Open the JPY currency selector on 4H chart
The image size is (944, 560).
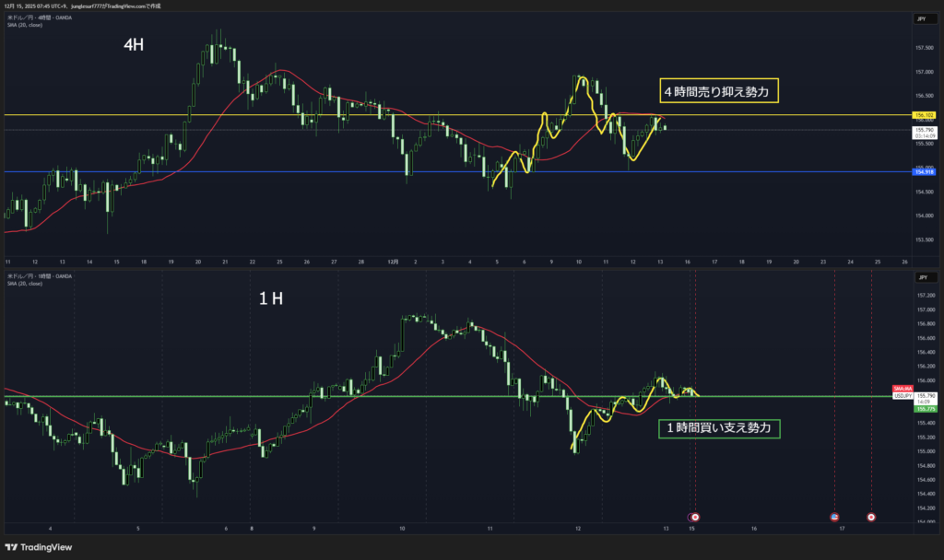click(922, 18)
